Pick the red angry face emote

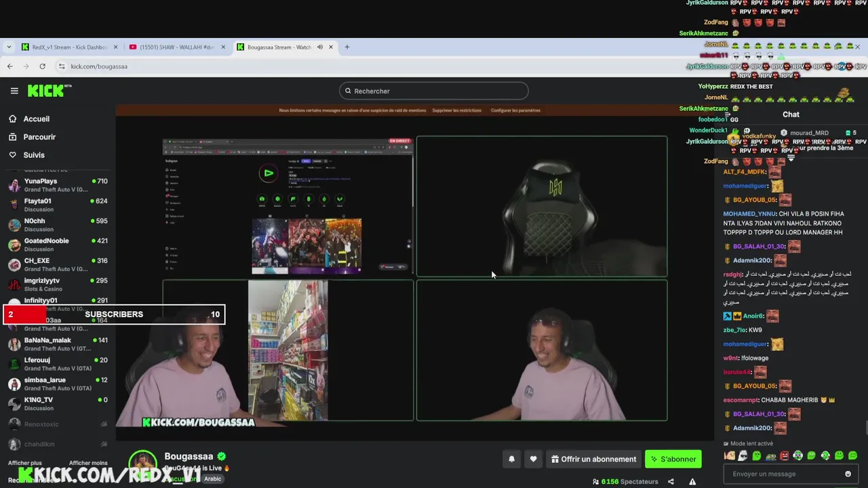click(x=785, y=456)
